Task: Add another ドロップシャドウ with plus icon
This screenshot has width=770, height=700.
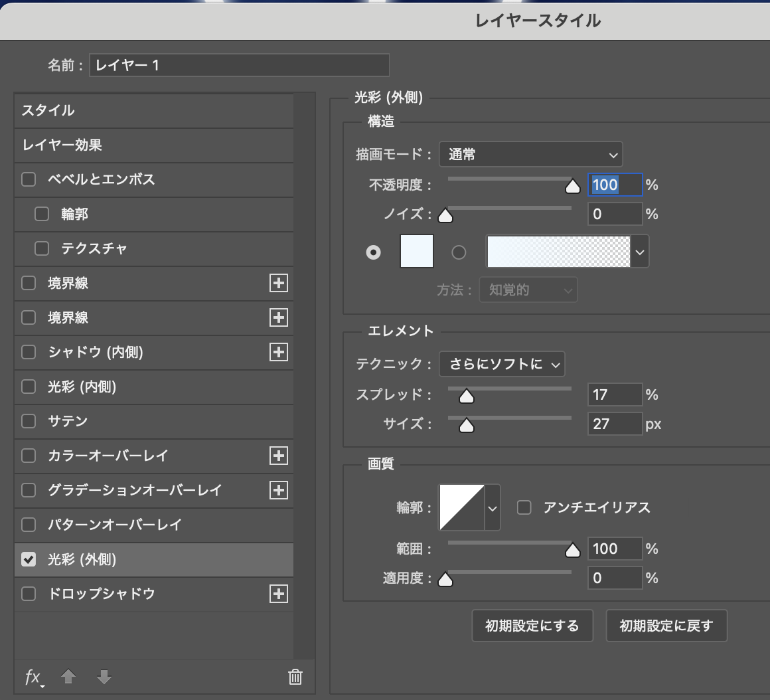Action: point(279,594)
